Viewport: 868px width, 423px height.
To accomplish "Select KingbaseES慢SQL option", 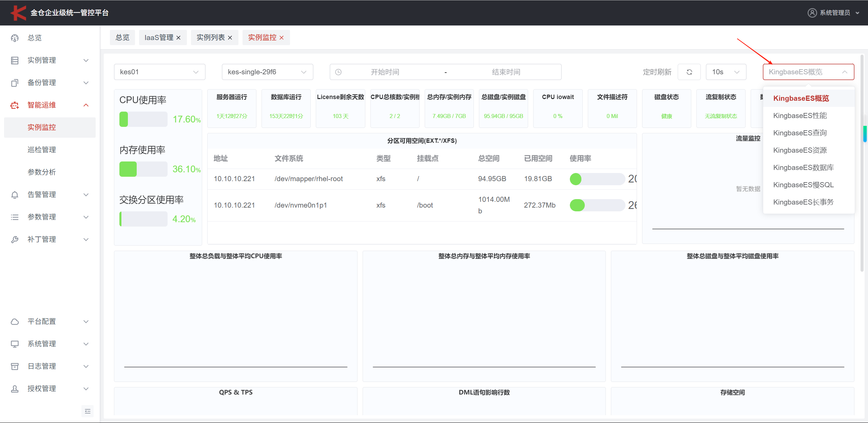I will click(x=803, y=185).
